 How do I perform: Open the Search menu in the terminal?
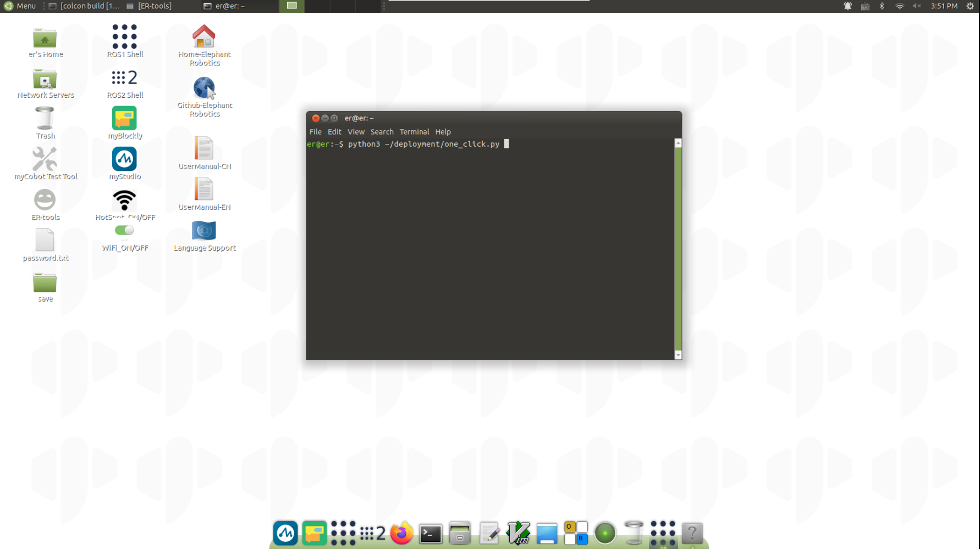382,132
